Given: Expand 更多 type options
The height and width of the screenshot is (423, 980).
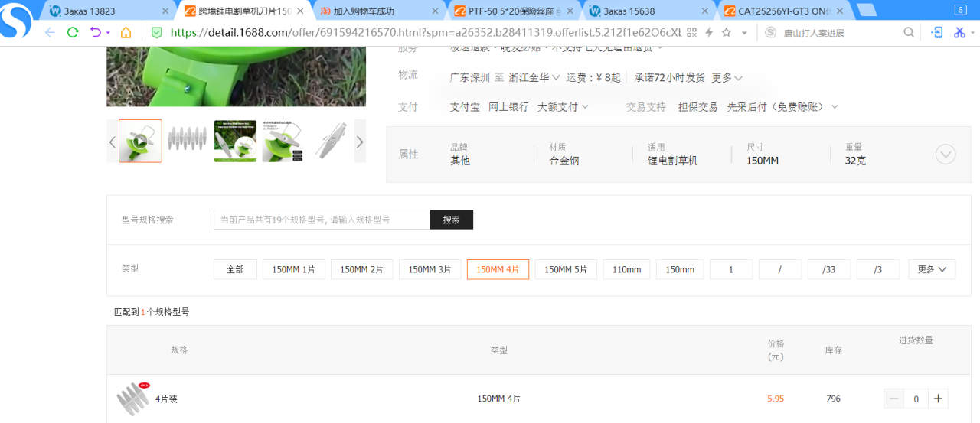Looking at the screenshot, I should pyautogui.click(x=932, y=269).
